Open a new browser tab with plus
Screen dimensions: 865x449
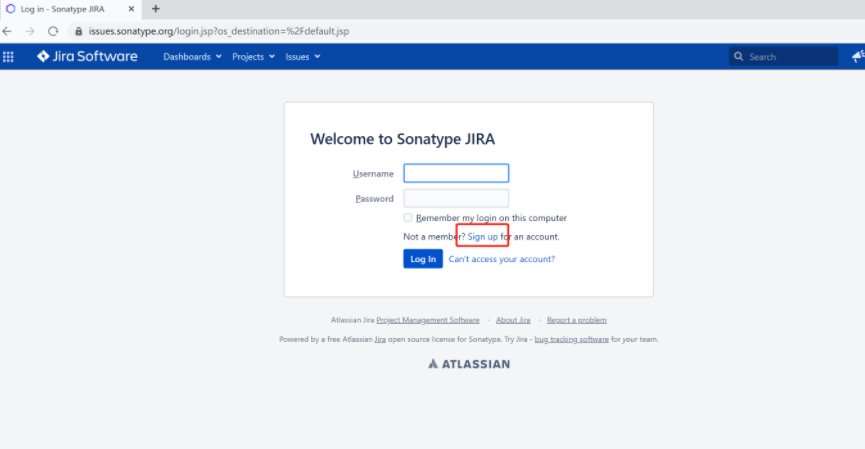[x=156, y=9]
